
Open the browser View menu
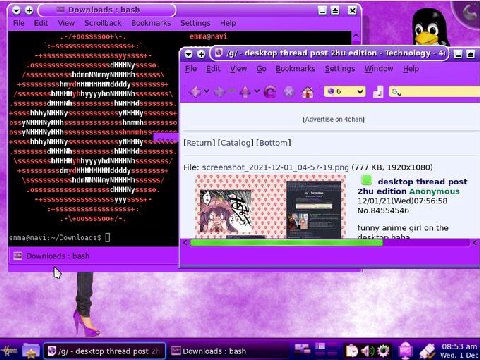pos(238,69)
